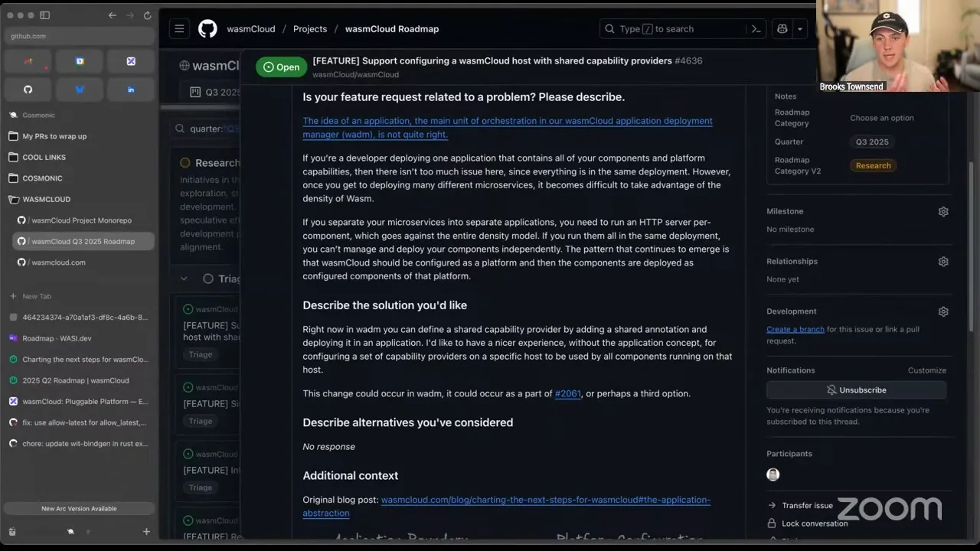The image size is (980, 551).
Task: Open the GitHub command palette icon
Action: click(756, 29)
